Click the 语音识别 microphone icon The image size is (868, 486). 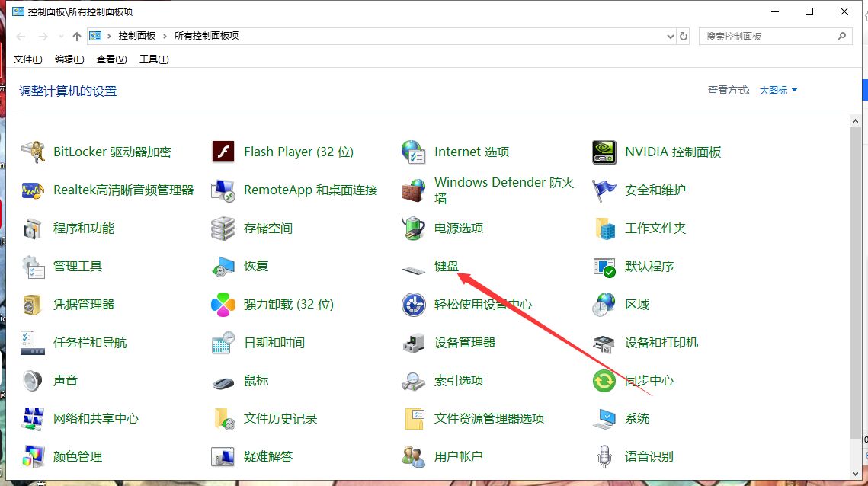(x=604, y=457)
